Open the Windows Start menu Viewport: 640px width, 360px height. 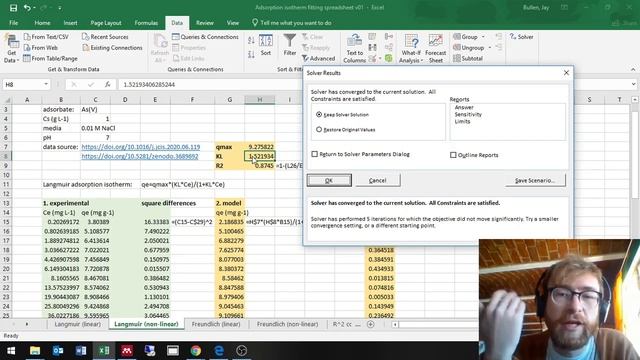click(11, 351)
